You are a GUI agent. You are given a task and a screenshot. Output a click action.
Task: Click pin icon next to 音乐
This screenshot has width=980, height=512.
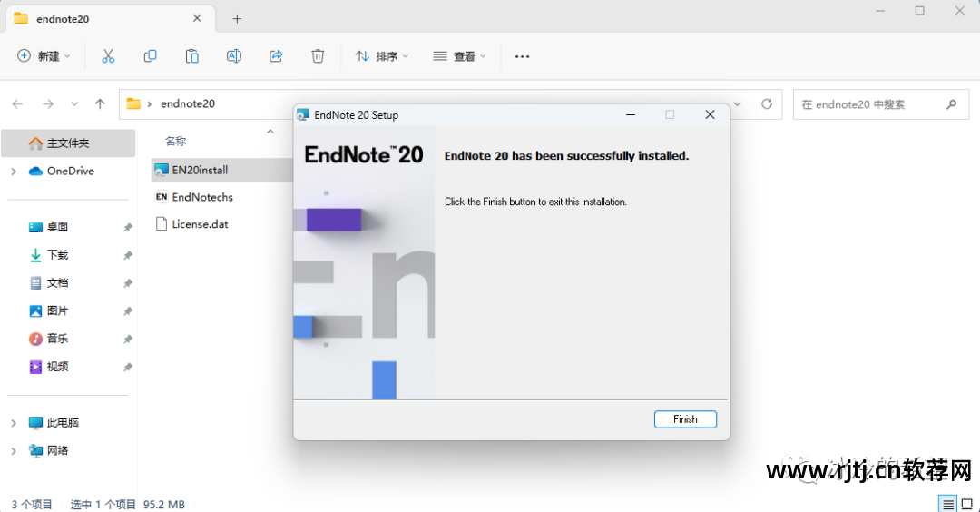point(128,340)
